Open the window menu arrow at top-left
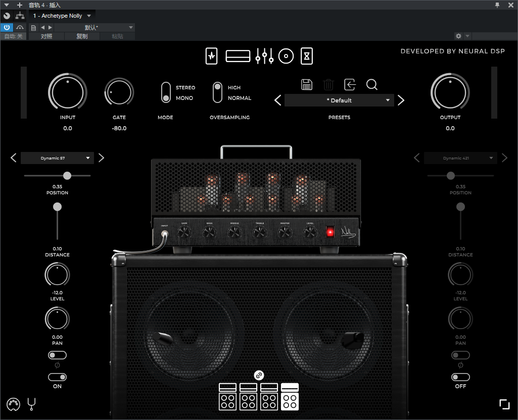 7,5
